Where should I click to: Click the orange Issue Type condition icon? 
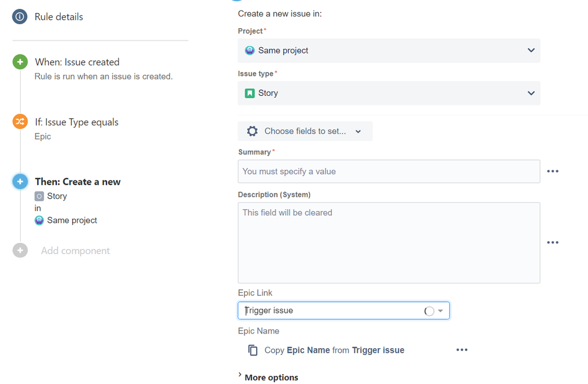coord(20,121)
